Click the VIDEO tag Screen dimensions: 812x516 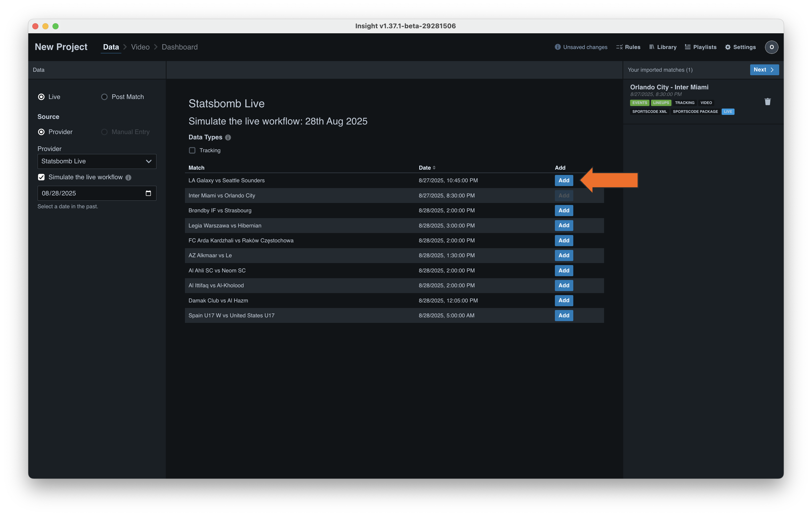706,103
